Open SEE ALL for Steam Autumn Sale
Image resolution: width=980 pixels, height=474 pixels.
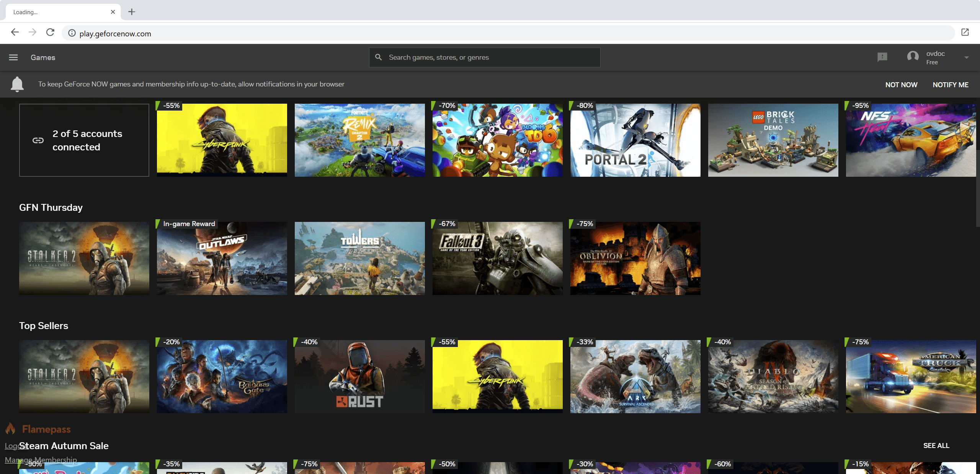(x=936, y=445)
